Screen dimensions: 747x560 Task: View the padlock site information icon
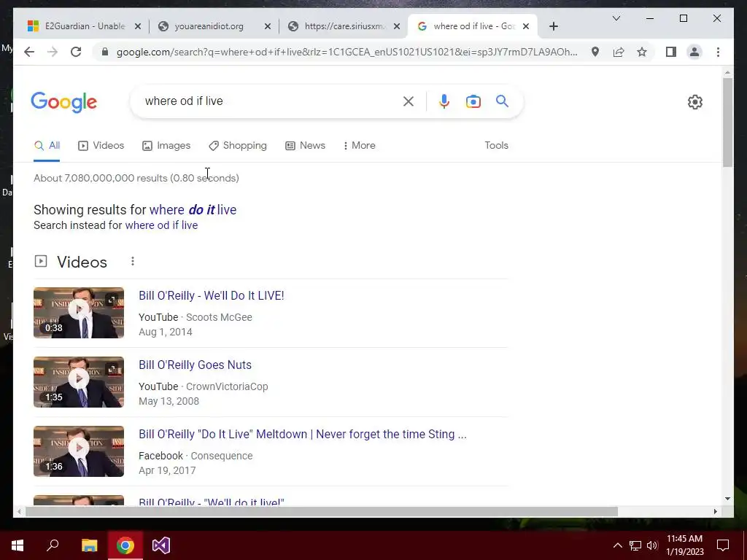click(x=105, y=52)
